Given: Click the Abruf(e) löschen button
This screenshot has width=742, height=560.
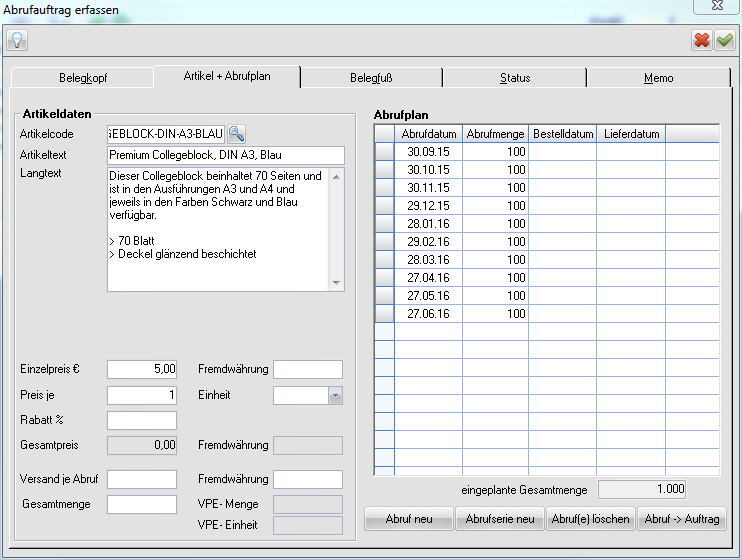Looking at the screenshot, I should (591, 519).
